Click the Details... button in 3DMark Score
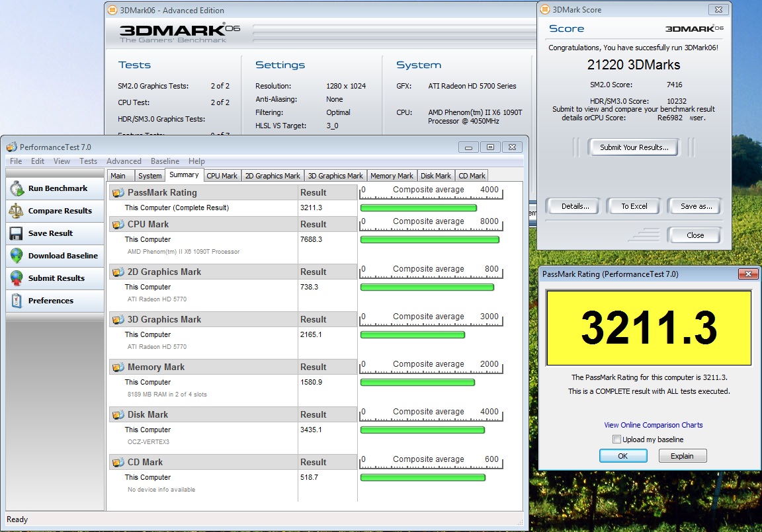The height and width of the screenshot is (532, 762). tap(575, 206)
